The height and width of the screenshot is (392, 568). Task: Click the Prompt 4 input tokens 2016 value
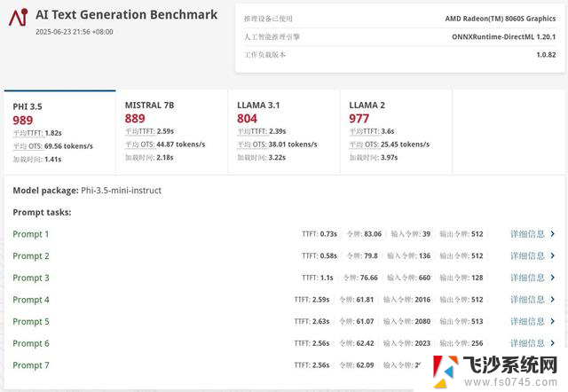pos(422,300)
